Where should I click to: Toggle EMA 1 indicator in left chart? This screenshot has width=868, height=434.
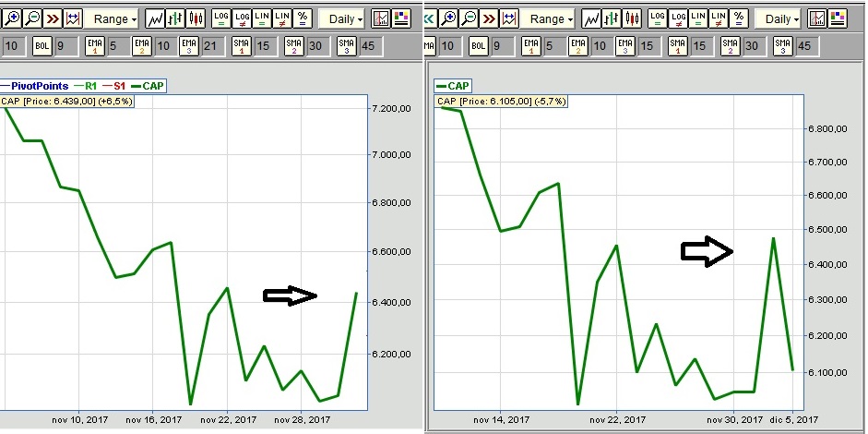(95, 46)
